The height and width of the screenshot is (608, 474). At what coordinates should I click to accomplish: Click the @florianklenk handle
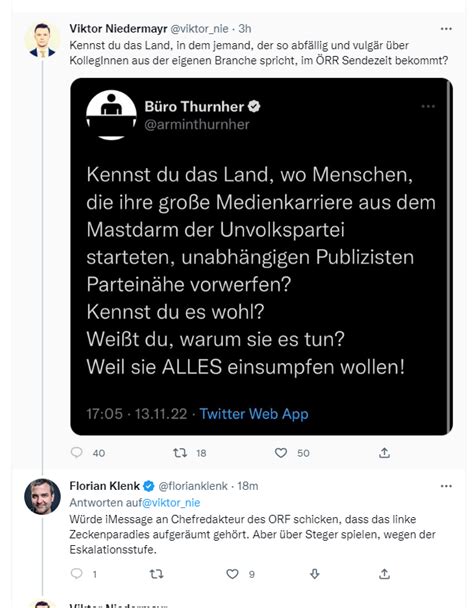point(193,486)
